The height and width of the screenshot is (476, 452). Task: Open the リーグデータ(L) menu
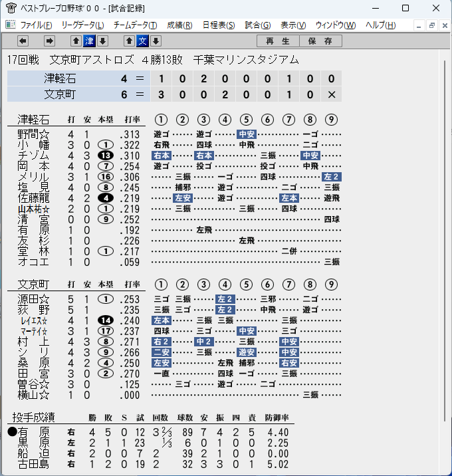pos(82,25)
